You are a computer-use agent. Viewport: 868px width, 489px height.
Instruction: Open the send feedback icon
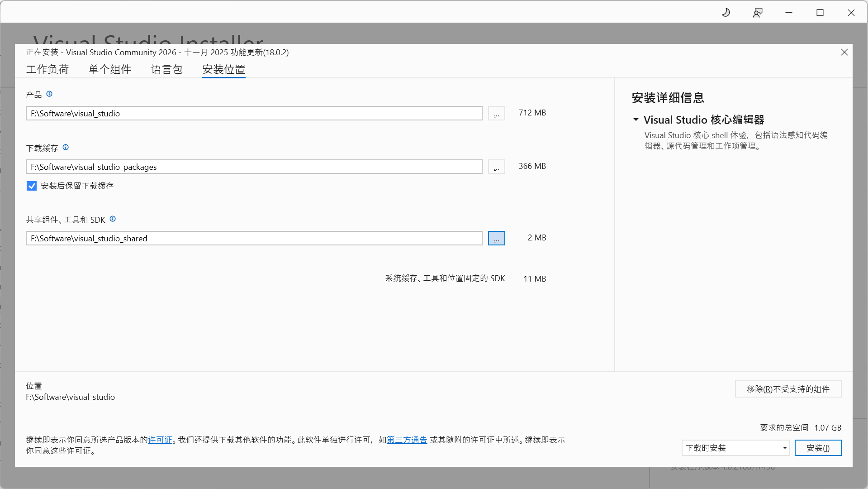click(758, 13)
